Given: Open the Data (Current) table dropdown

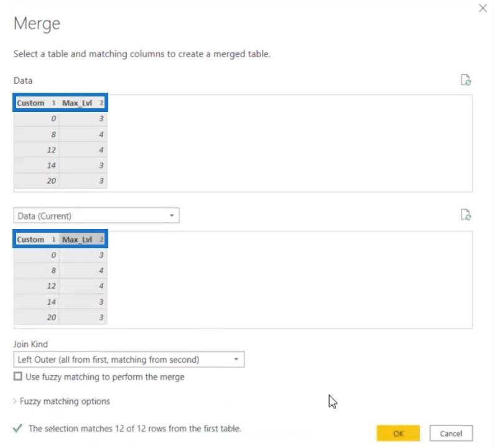Looking at the screenshot, I should click(x=96, y=216).
